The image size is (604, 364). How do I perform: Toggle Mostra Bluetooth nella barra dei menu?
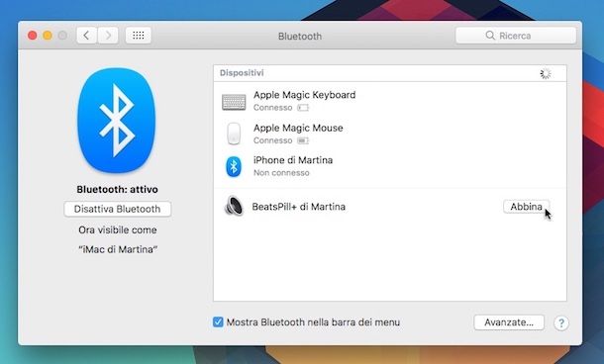point(218,321)
